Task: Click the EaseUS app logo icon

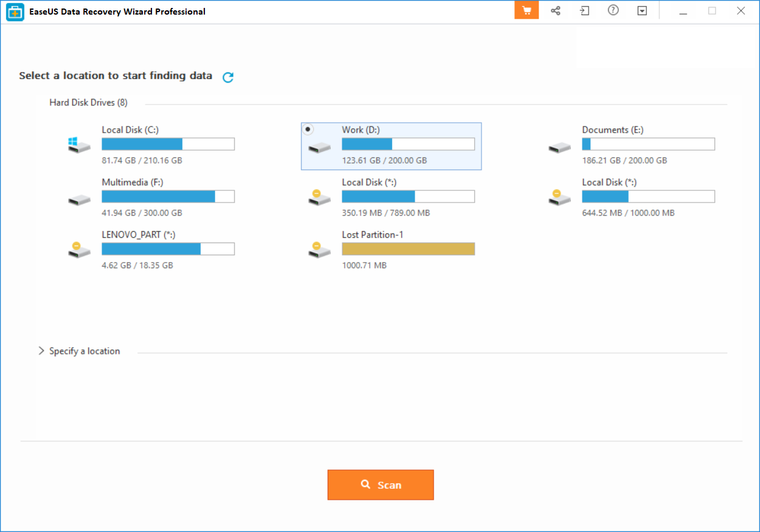Action: [x=15, y=12]
